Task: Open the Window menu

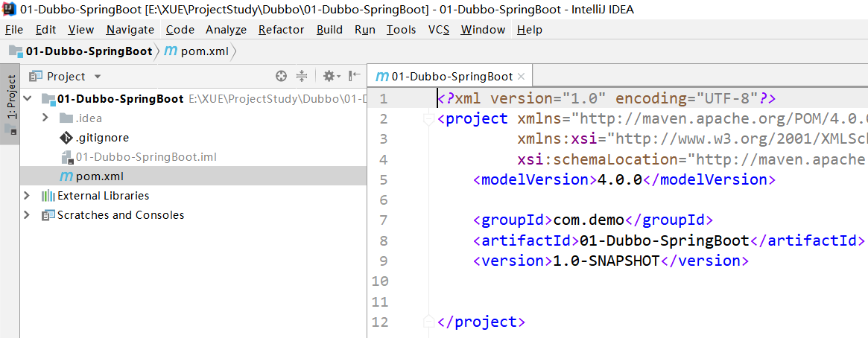Action: (483, 29)
